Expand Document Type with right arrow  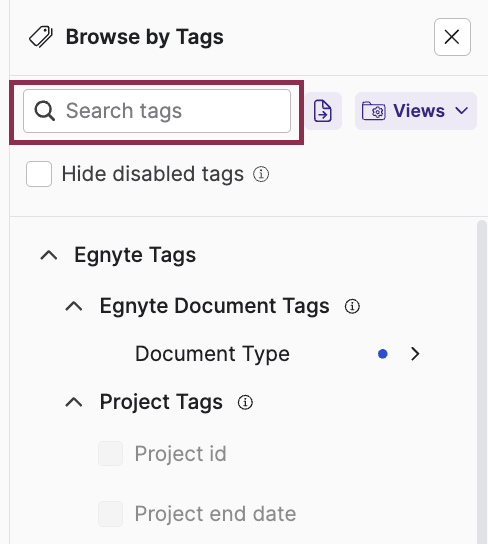tap(415, 354)
